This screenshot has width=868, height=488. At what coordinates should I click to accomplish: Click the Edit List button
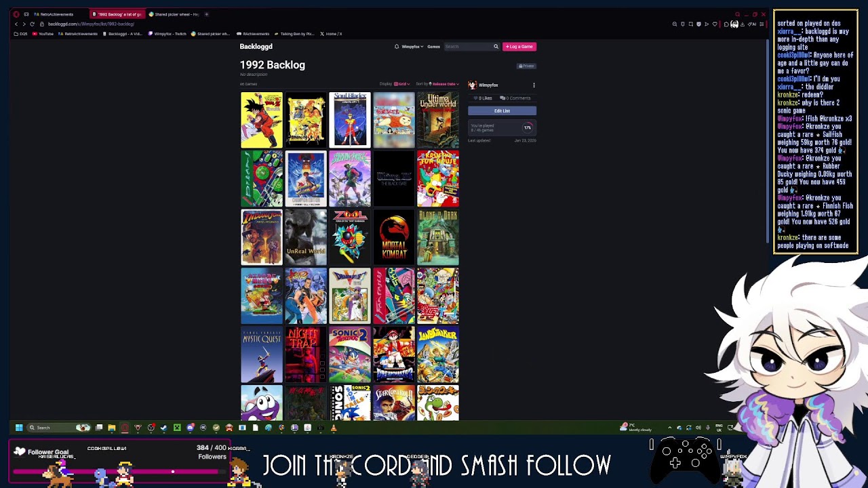click(502, 111)
